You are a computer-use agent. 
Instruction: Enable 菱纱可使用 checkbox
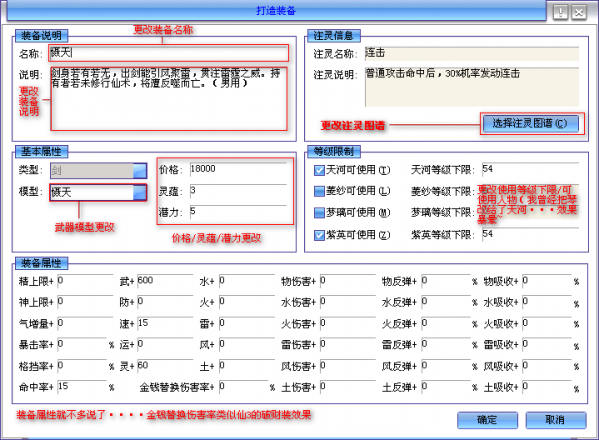(x=319, y=191)
